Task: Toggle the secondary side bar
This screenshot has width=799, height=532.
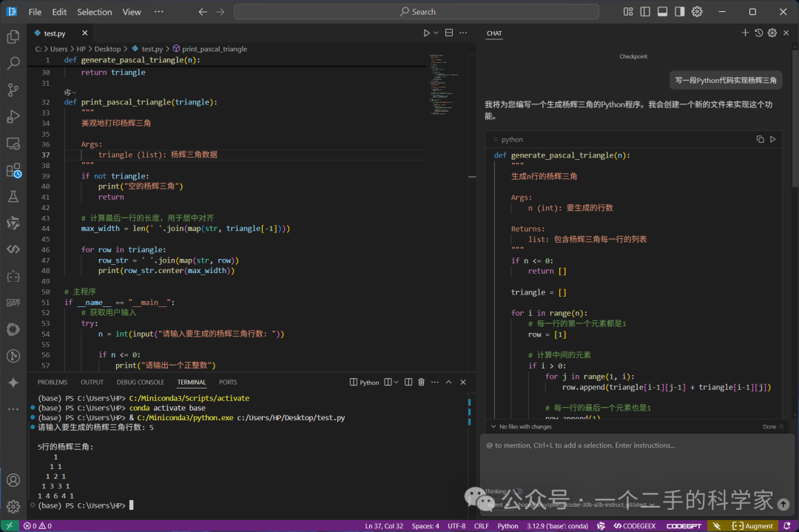Action: tap(680, 12)
